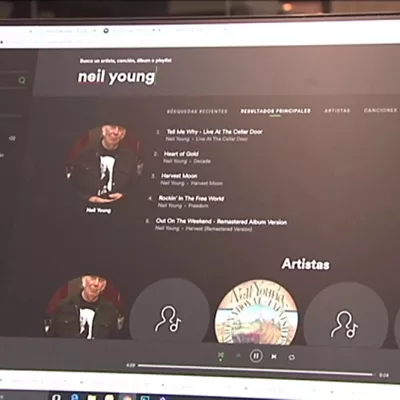Open File Explorer folder icon in taskbar
400x400 pixels.
pos(92,397)
